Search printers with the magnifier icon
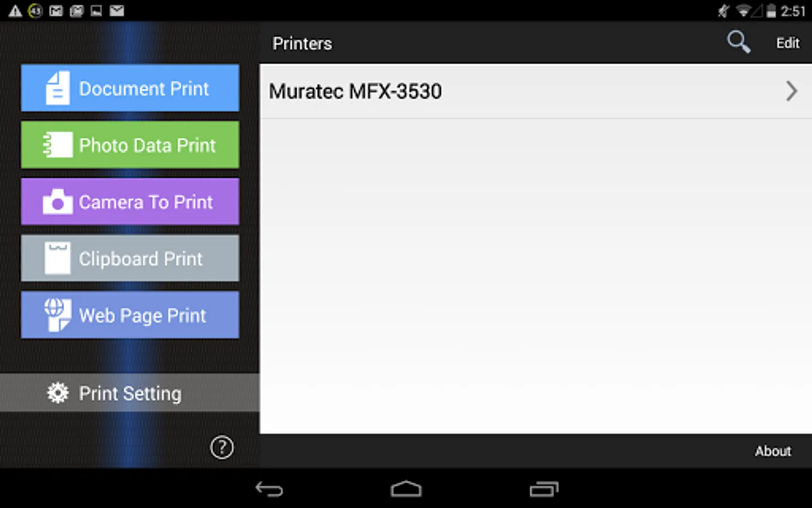The width and height of the screenshot is (812, 508). [x=738, y=42]
